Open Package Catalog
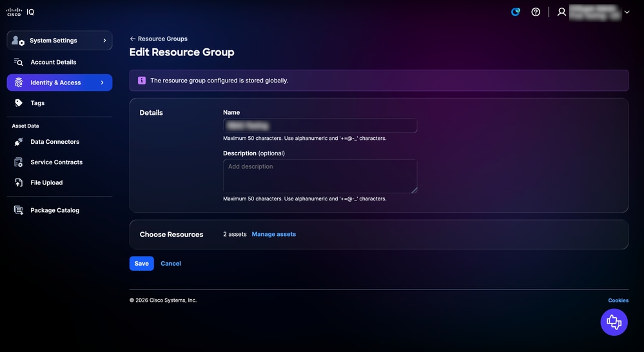The width and height of the screenshot is (644, 352). click(55, 210)
